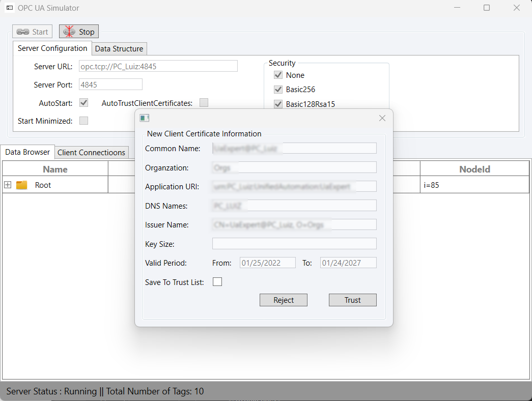Click the Key Size field

coord(294,244)
